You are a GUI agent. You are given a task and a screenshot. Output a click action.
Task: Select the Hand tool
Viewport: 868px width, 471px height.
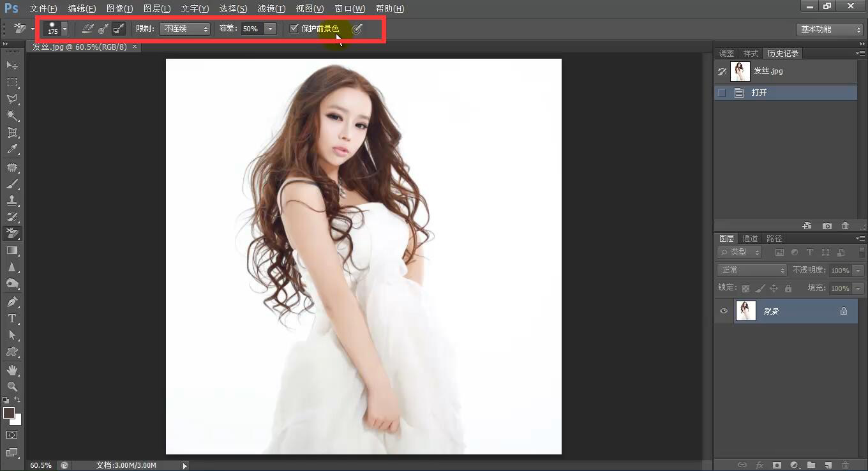coord(12,370)
